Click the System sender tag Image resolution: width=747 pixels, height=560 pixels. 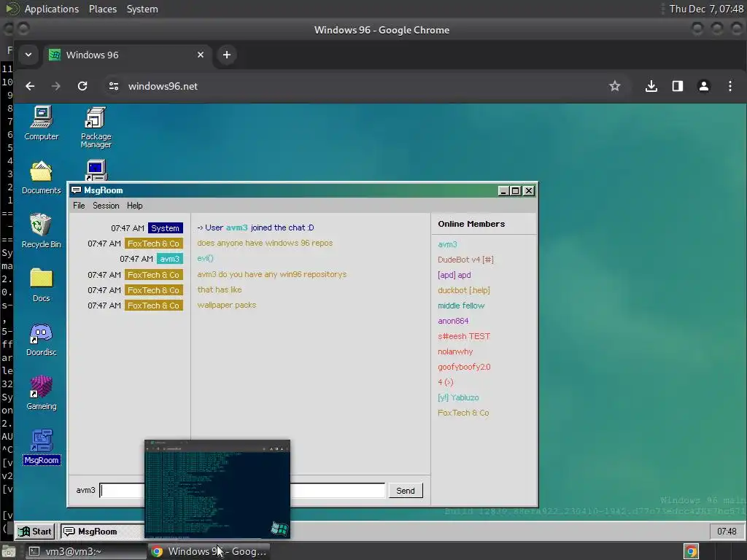coord(166,228)
